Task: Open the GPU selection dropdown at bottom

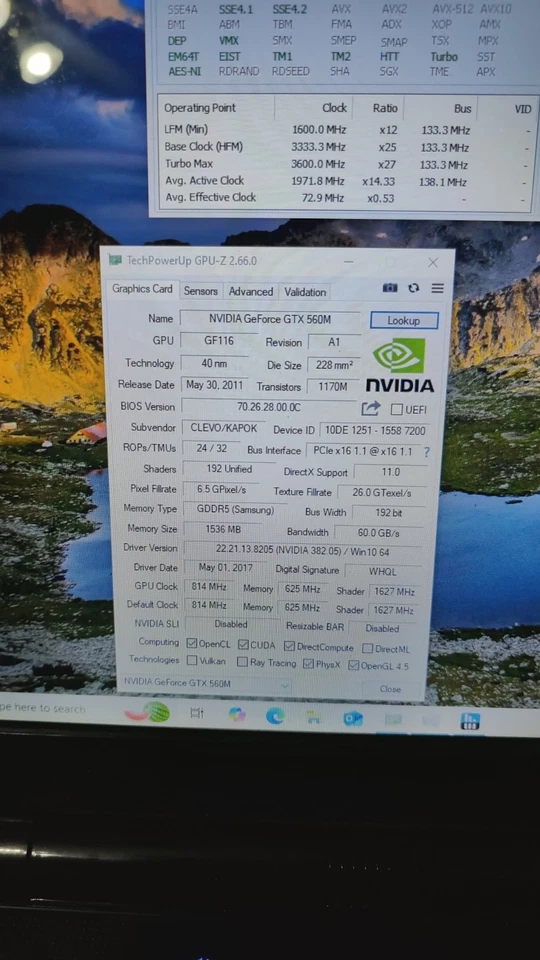Action: [x=205, y=684]
